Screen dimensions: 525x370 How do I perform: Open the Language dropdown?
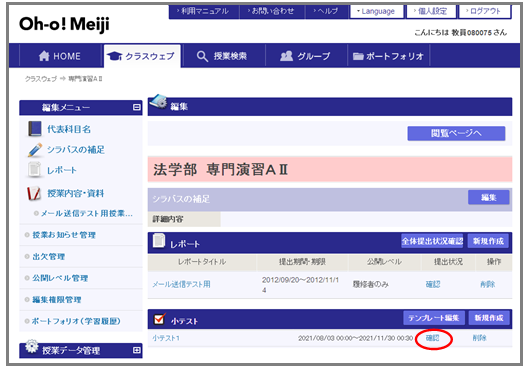click(376, 11)
